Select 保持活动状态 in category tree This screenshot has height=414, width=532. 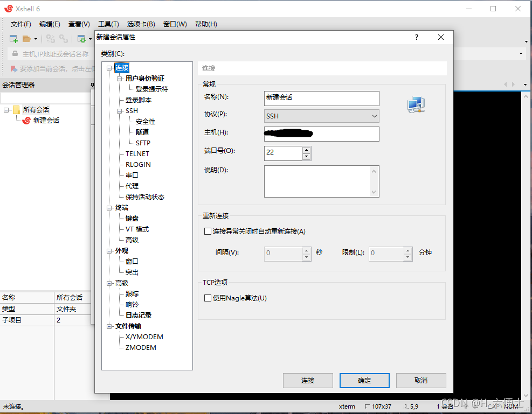point(145,197)
